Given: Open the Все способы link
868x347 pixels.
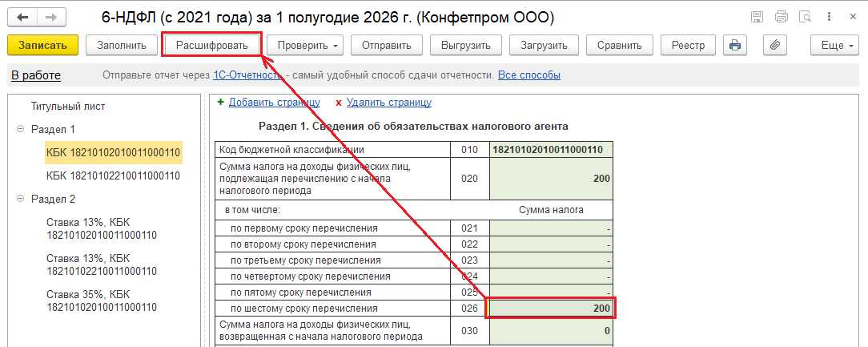Looking at the screenshot, I should [529, 75].
